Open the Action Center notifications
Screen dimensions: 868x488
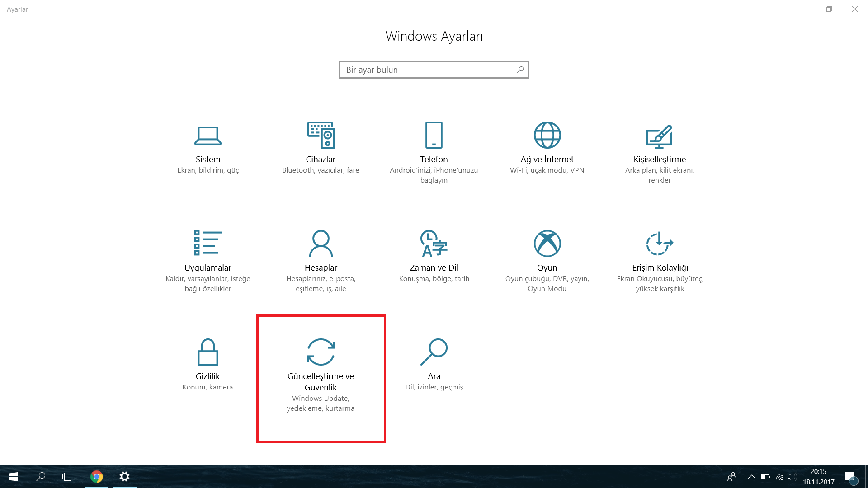point(850,477)
